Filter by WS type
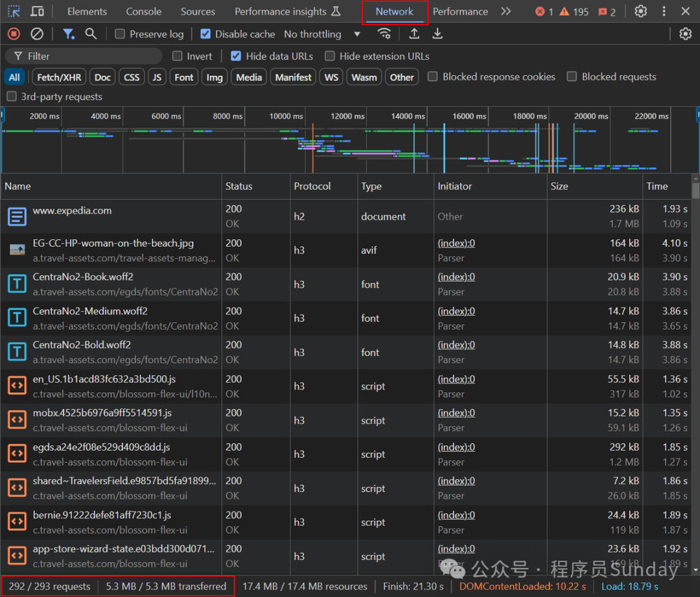The width and height of the screenshot is (700, 597). click(x=331, y=77)
